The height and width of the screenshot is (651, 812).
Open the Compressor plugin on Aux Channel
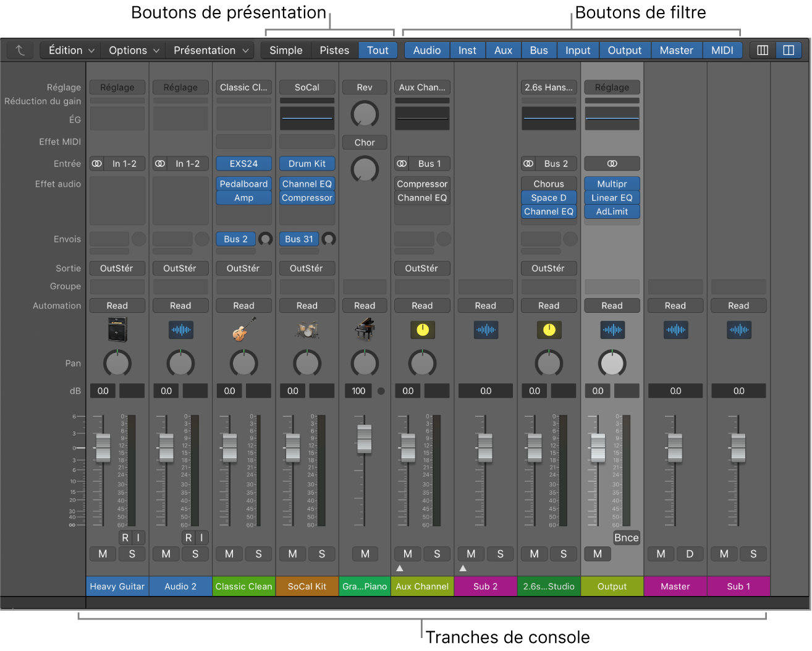tap(422, 184)
